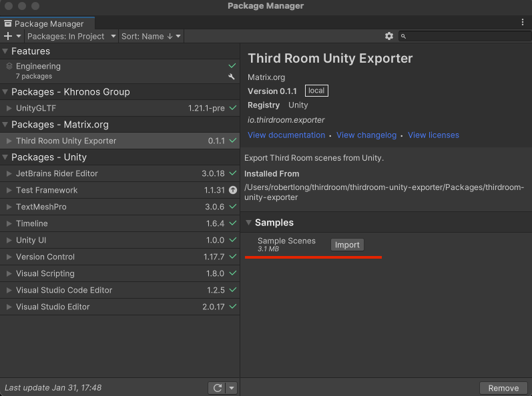Select Visual Scripting package in list
Viewport: 532px width, 396px height.
(45, 273)
